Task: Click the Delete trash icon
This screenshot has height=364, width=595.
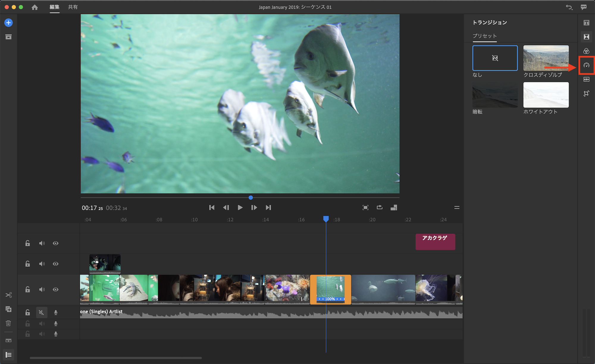Action: [8, 323]
